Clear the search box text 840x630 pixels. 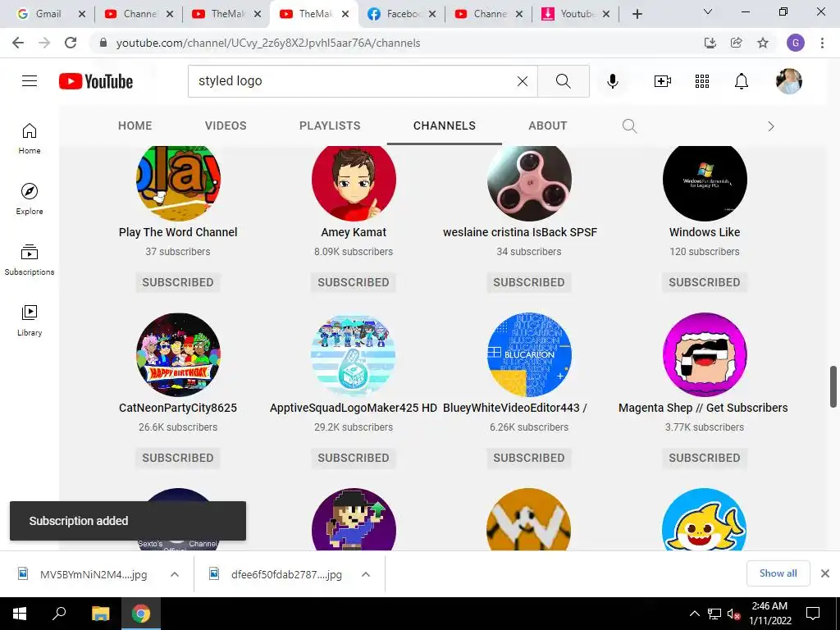coord(523,81)
